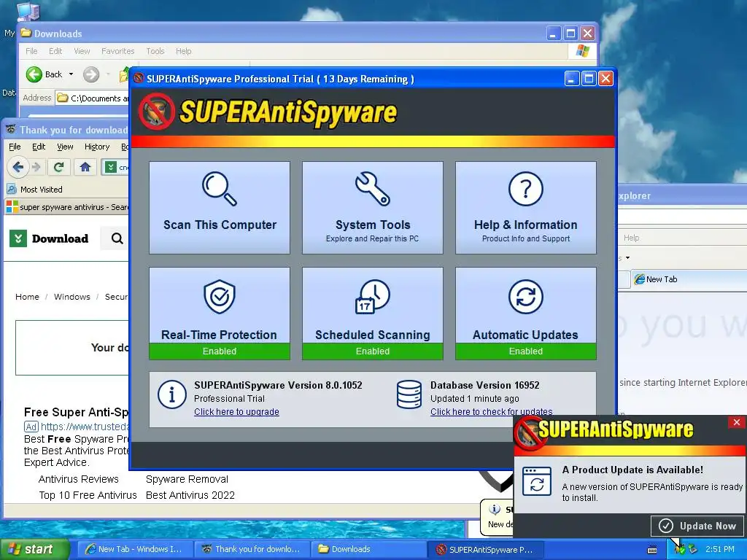This screenshot has height=560, width=747.
Task: Click here to upgrade link
Action: tap(236, 412)
